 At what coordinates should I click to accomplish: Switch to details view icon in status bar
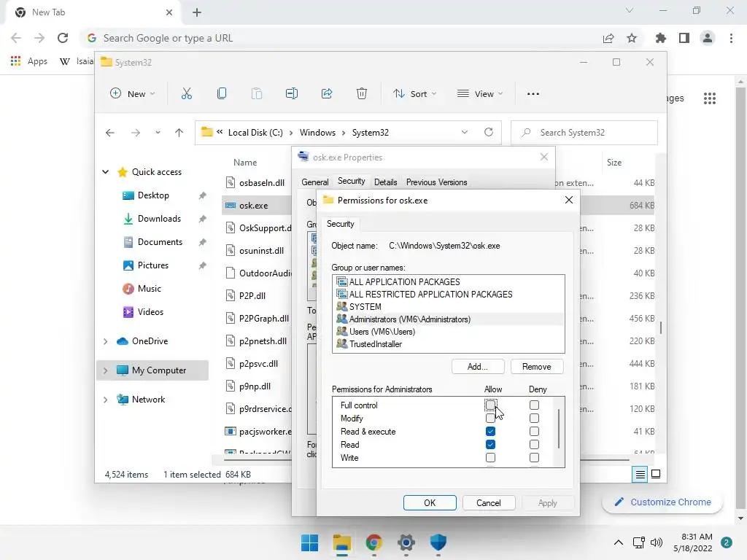[640, 474]
